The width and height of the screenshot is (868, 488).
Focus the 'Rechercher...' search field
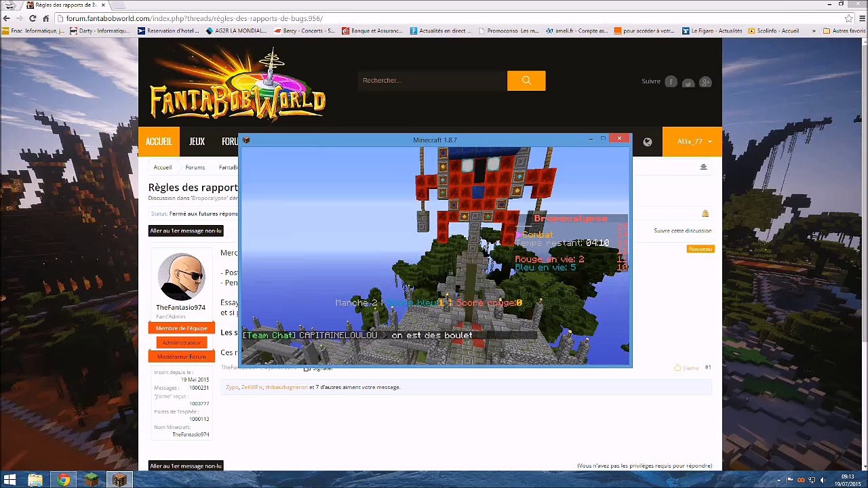[433, 81]
